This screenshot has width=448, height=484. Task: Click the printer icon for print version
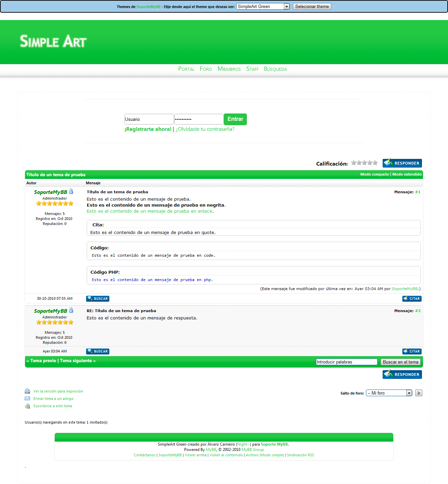point(27,391)
